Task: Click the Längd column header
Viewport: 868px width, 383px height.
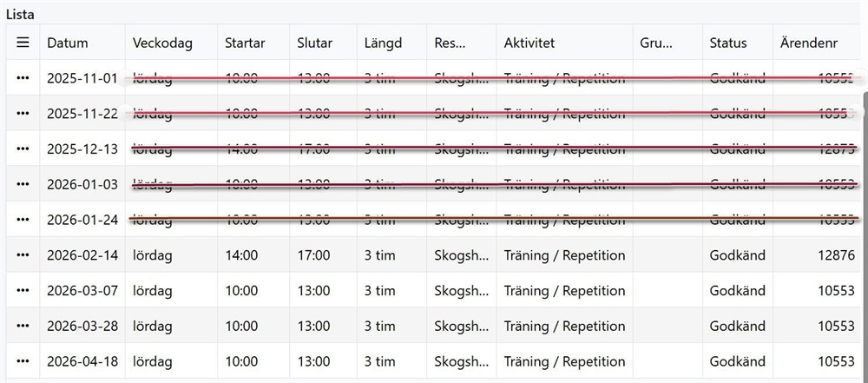Action: (383, 43)
